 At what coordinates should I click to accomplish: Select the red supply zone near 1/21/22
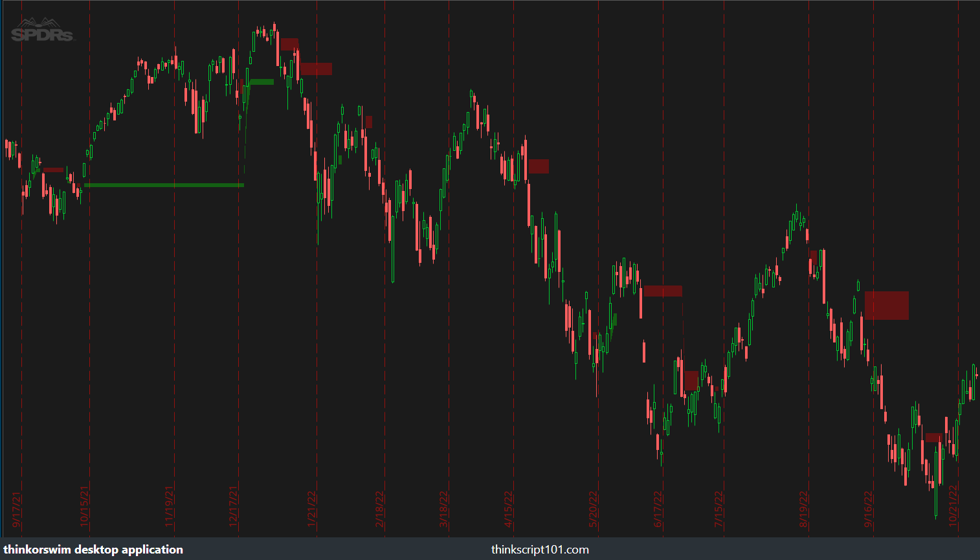pos(315,69)
